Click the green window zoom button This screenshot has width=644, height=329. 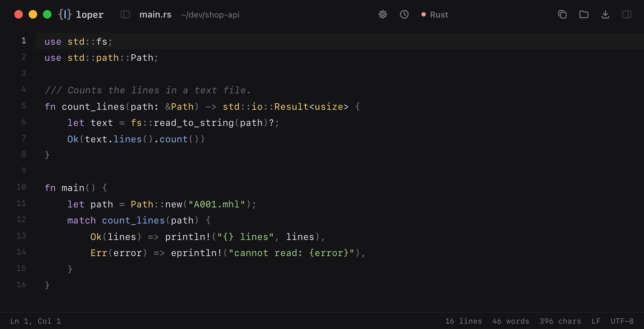tap(47, 14)
